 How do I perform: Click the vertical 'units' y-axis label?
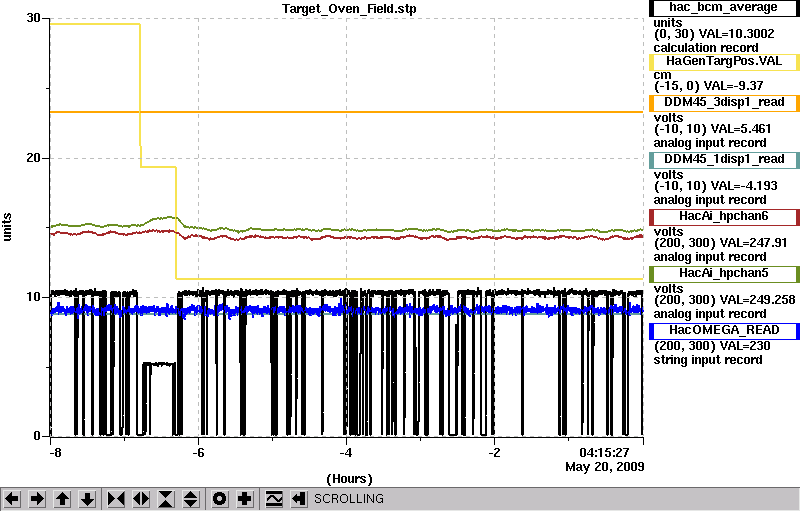coord(7,227)
